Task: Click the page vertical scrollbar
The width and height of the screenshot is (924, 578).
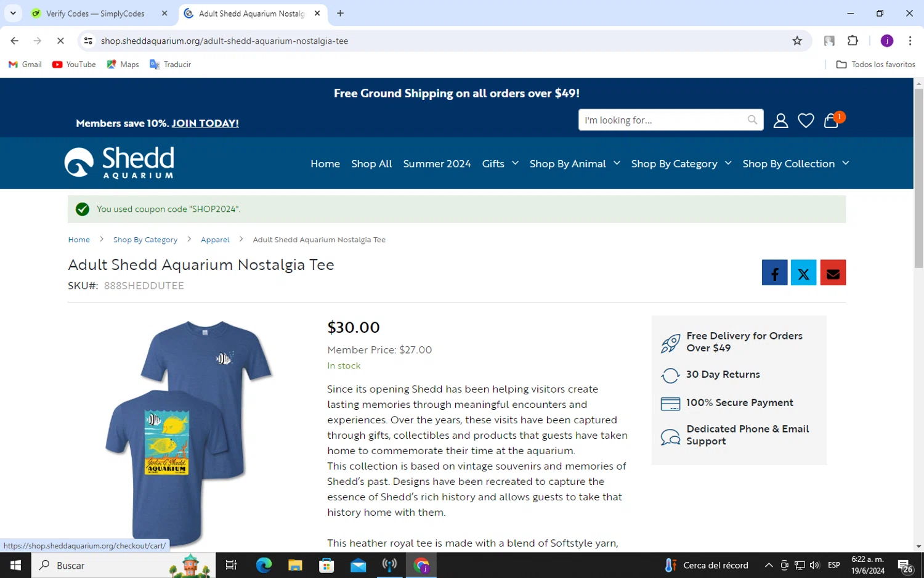Action: pyautogui.click(x=918, y=179)
